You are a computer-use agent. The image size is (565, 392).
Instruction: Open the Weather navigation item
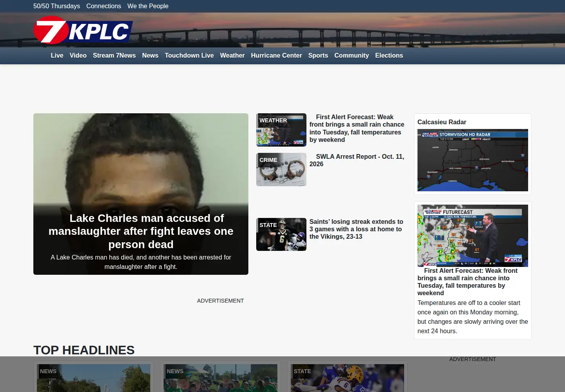coord(232,55)
